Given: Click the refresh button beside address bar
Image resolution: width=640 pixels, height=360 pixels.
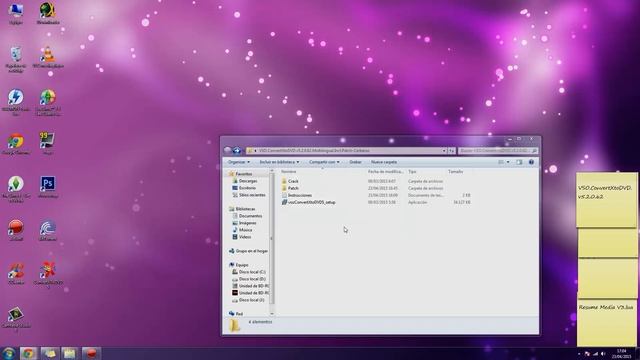Looking at the screenshot, I should pyautogui.click(x=451, y=151).
